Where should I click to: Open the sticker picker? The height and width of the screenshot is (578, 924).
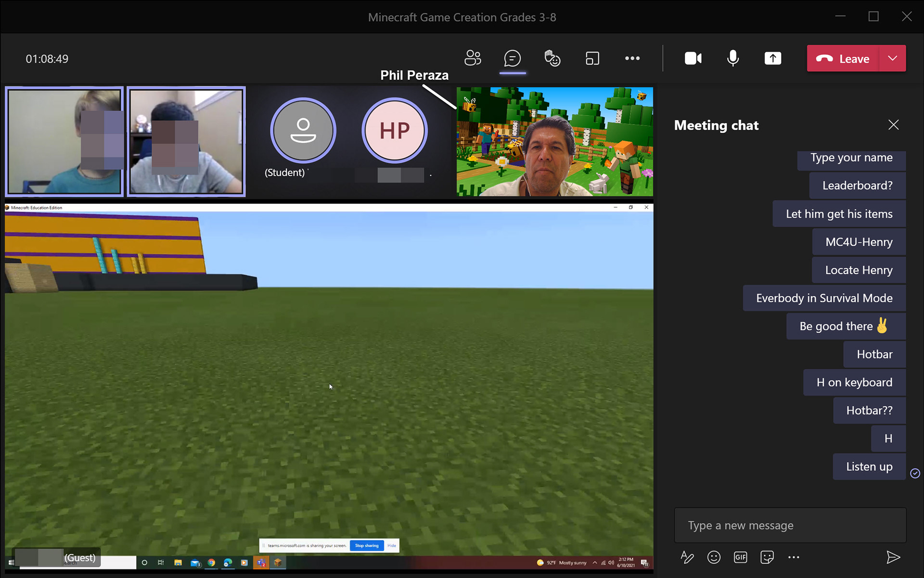pos(767,557)
